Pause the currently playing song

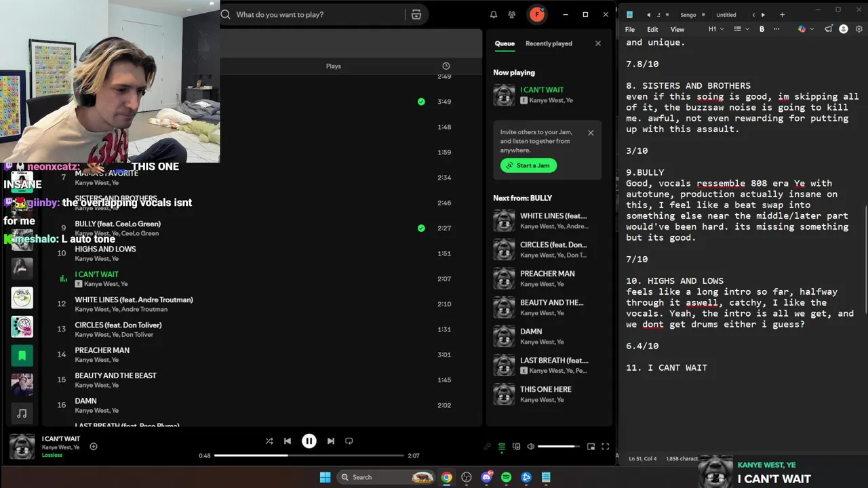point(309,441)
